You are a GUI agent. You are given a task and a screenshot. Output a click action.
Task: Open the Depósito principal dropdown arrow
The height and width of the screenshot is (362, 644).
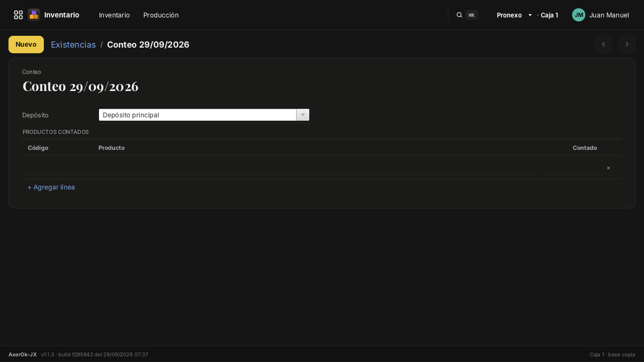[303, 115]
